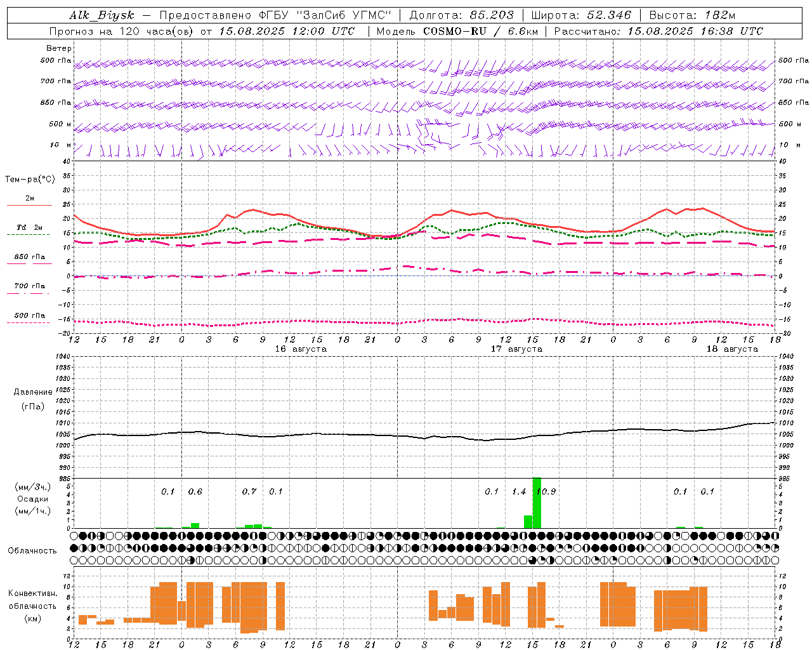
Task: Select the "Долгота: 85.203" header value
Action: [x=461, y=15]
